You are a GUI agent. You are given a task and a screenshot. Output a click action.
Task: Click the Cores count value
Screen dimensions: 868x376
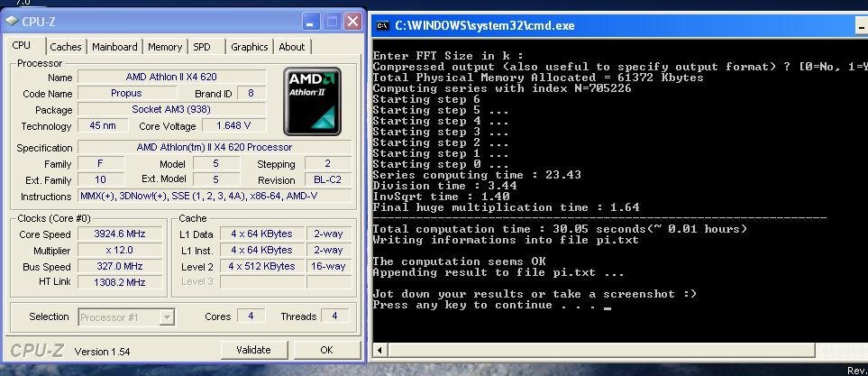251,316
